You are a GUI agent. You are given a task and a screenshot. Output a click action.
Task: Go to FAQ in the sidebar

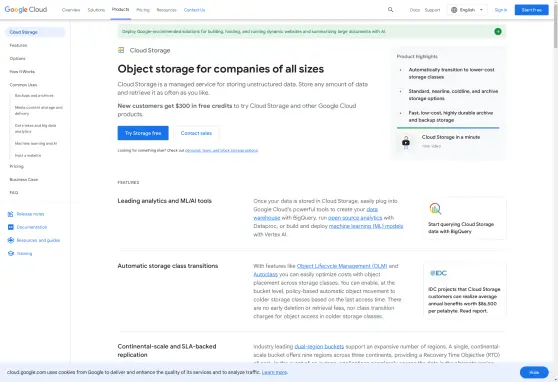(14, 193)
